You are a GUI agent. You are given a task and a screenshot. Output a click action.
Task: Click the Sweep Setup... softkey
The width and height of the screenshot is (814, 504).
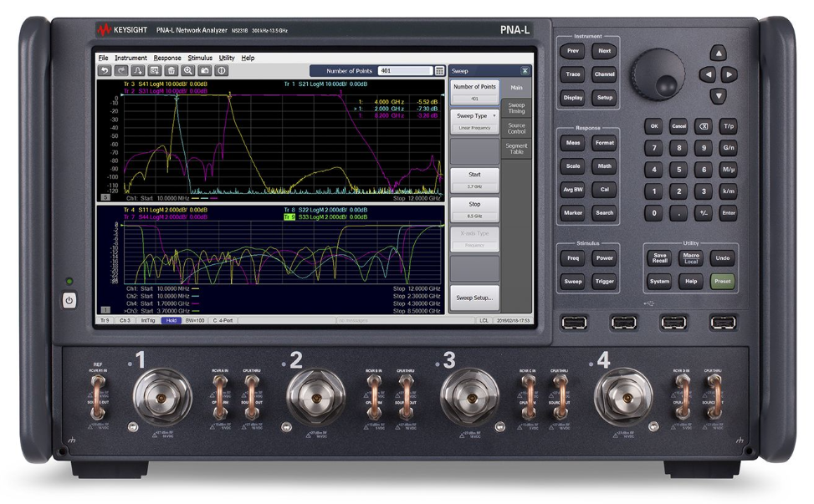pos(474,298)
